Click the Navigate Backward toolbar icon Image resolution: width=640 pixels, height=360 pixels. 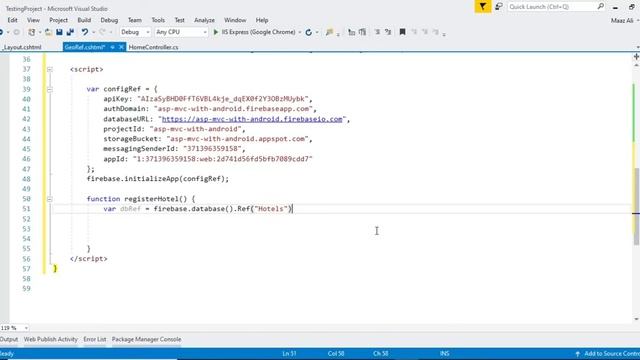(1, 32)
